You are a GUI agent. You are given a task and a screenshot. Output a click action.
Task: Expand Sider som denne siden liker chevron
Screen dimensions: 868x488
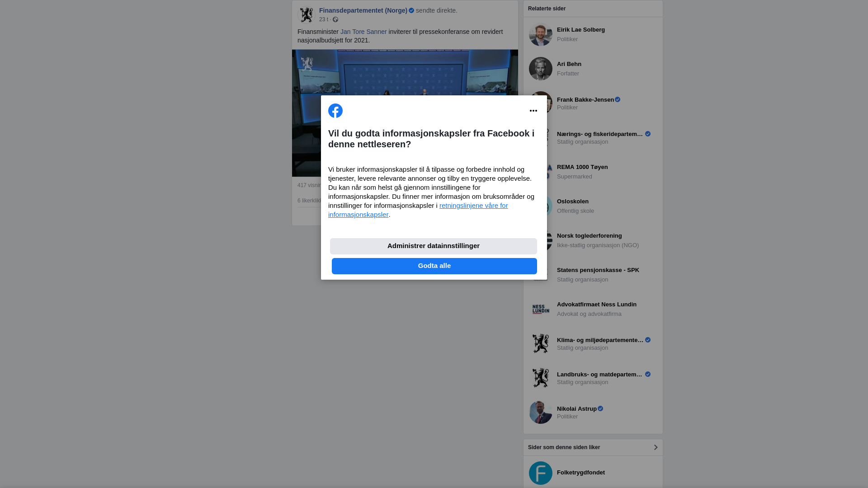(656, 447)
